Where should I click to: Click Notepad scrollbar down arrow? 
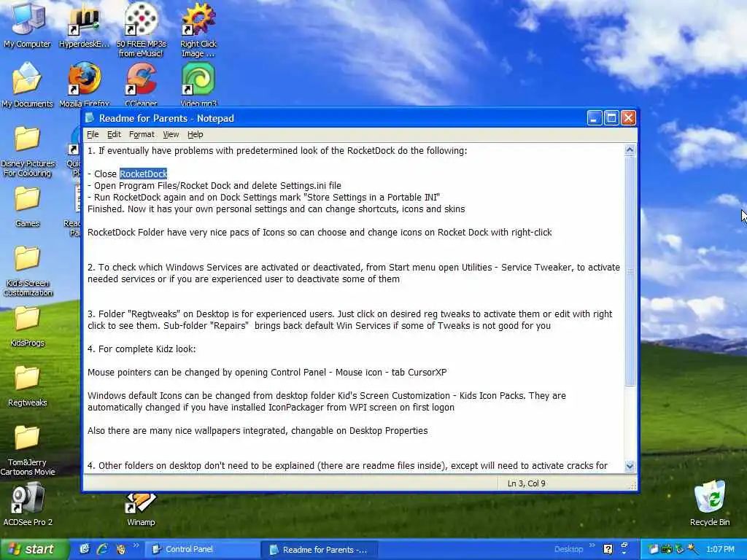pos(630,466)
